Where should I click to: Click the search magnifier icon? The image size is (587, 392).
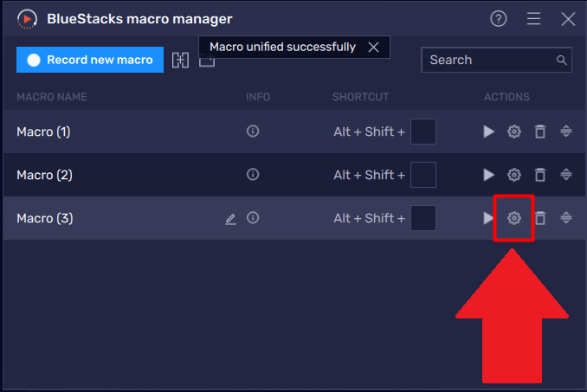click(561, 60)
